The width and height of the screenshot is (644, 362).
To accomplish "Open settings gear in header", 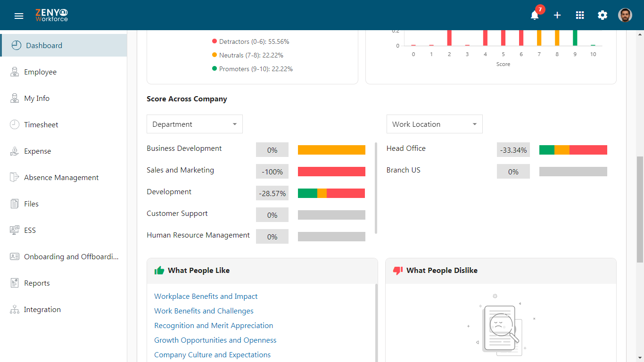I will pos(603,15).
